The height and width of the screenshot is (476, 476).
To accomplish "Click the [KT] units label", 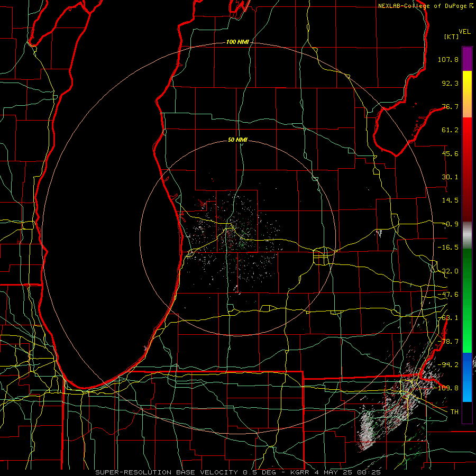I will point(452,36).
